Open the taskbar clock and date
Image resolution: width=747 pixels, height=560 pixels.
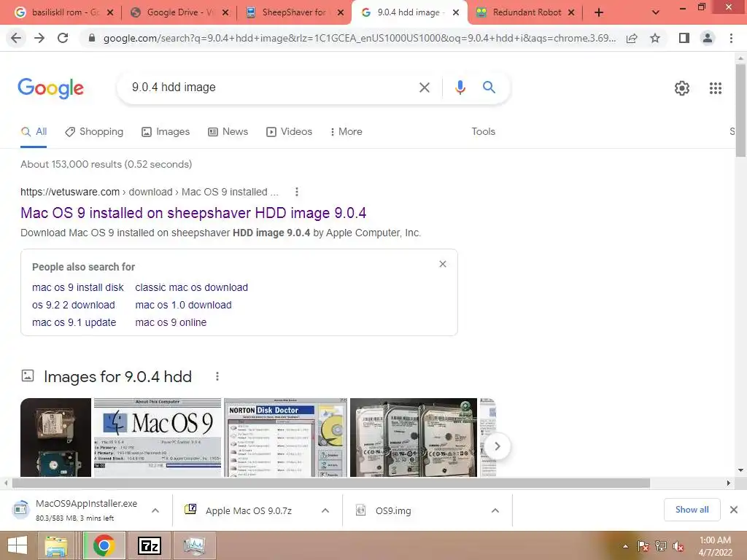(x=715, y=546)
